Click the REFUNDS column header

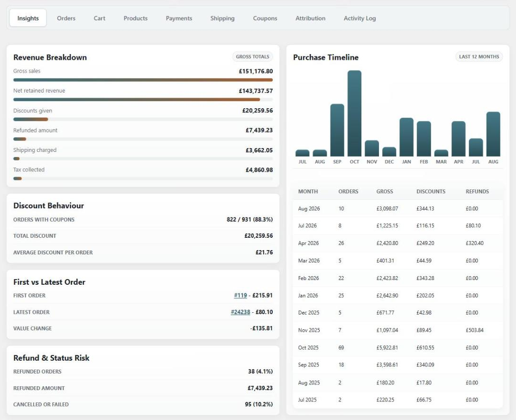pos(477,191)
